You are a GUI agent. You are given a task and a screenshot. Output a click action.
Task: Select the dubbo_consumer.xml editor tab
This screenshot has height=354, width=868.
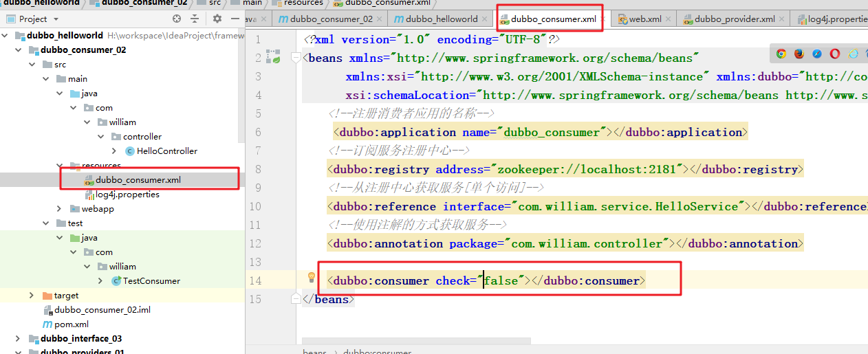(x=553, y=19)
